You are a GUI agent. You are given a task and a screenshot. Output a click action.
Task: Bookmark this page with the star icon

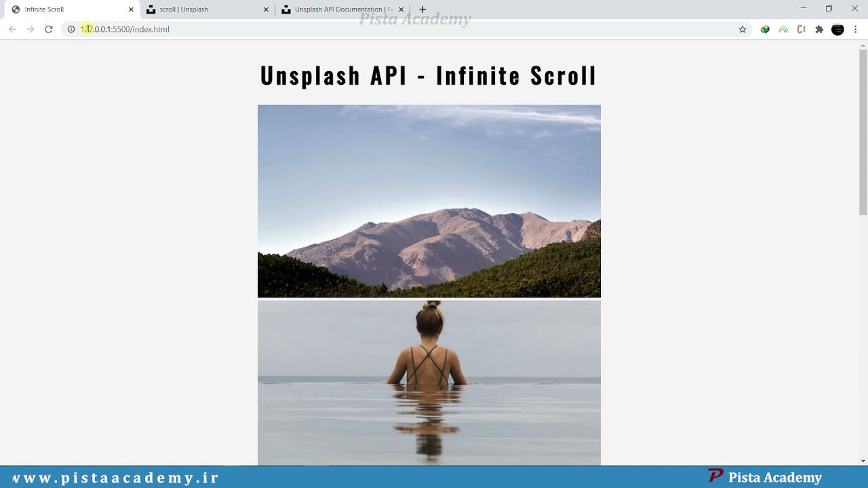743,29
